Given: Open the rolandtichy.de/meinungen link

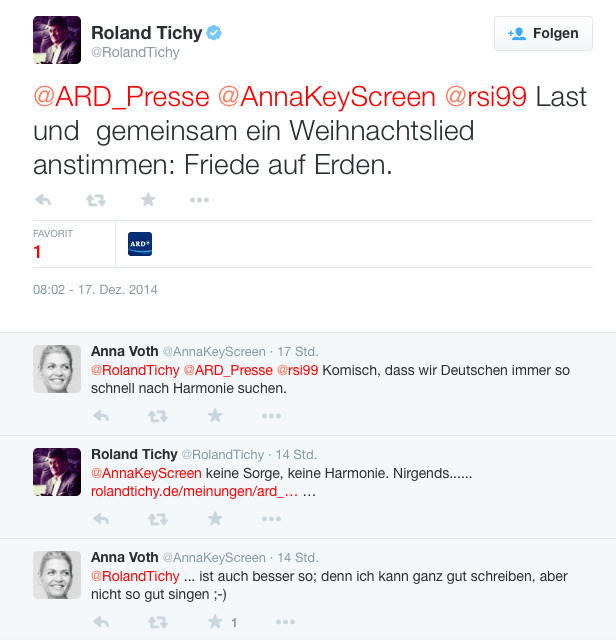Looking at the screenshot, I should tap(194, 491).
